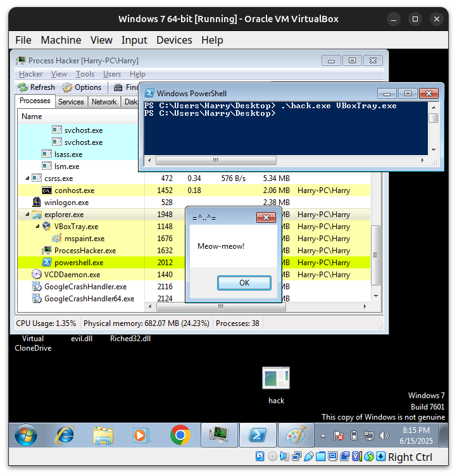Collapse the VBoxTray.exe tree node
This screenshot has height=476, width=457.
pos(37,226)
